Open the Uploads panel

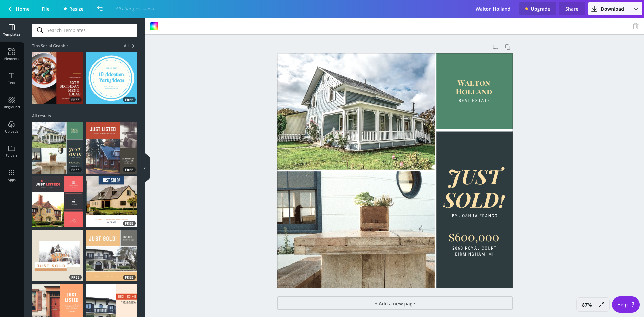(x=12, y=127)
